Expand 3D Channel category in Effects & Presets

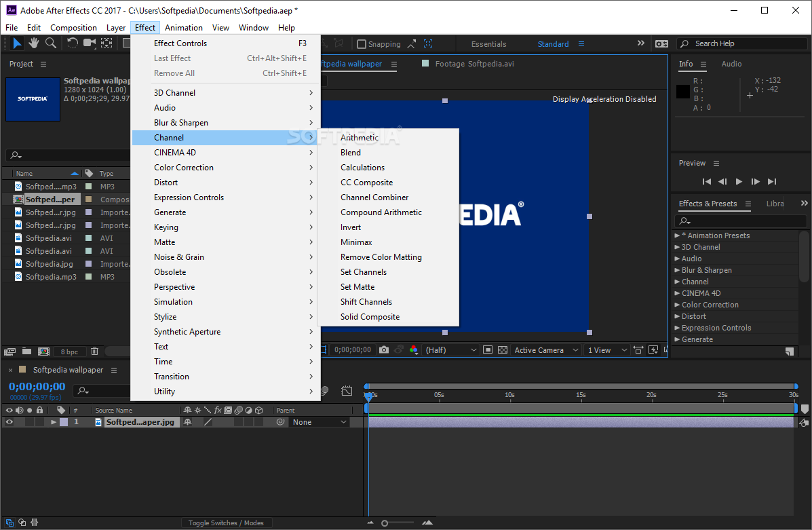tap(677, 247)
